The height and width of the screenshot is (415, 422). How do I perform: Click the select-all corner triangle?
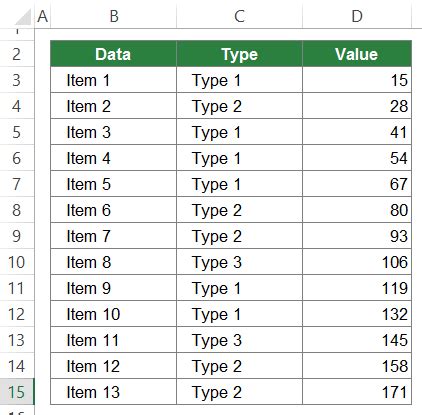23,17
